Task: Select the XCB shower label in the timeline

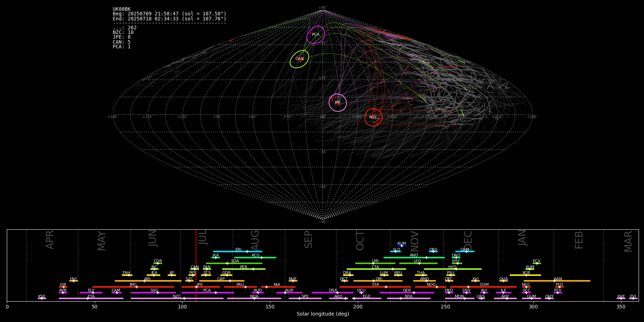Action: click(526, 273)
